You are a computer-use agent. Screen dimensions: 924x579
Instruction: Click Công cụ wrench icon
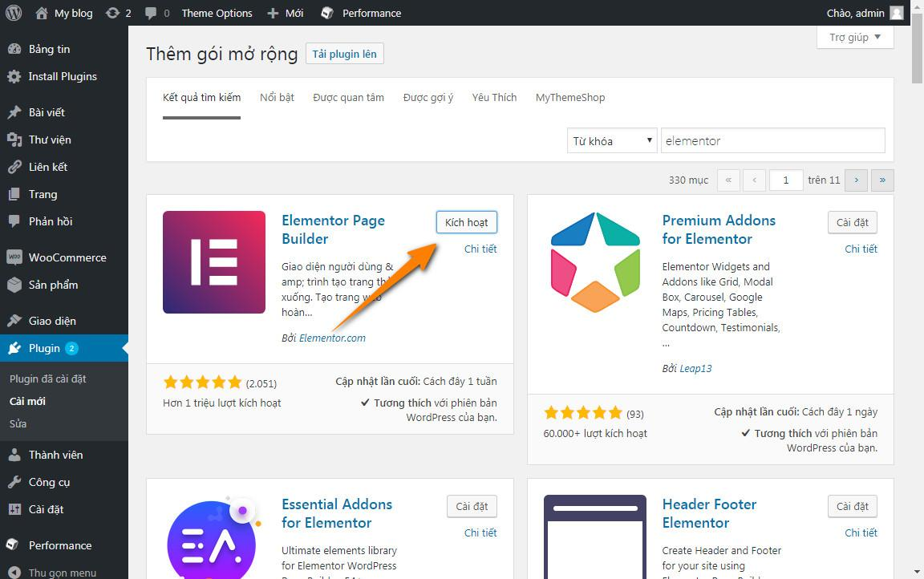pos(14,482)
